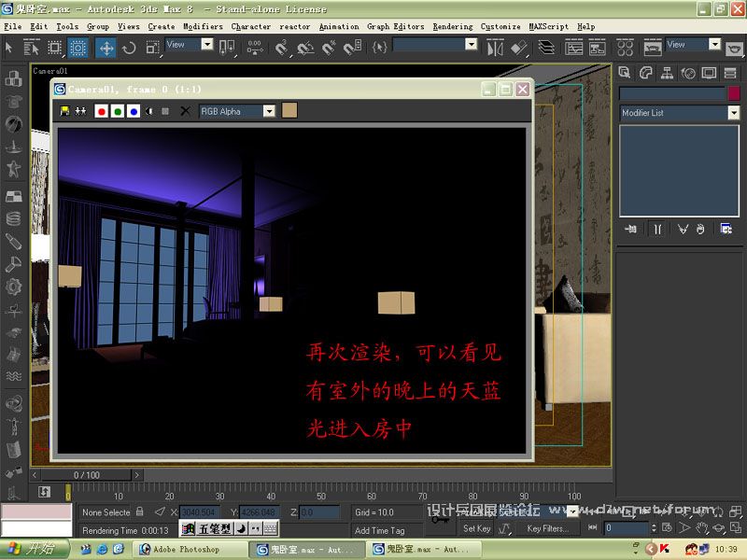The height and width of the screenshot is (560, 747).
Task: Click the Key Filters button
Action: tap(547, 528)
